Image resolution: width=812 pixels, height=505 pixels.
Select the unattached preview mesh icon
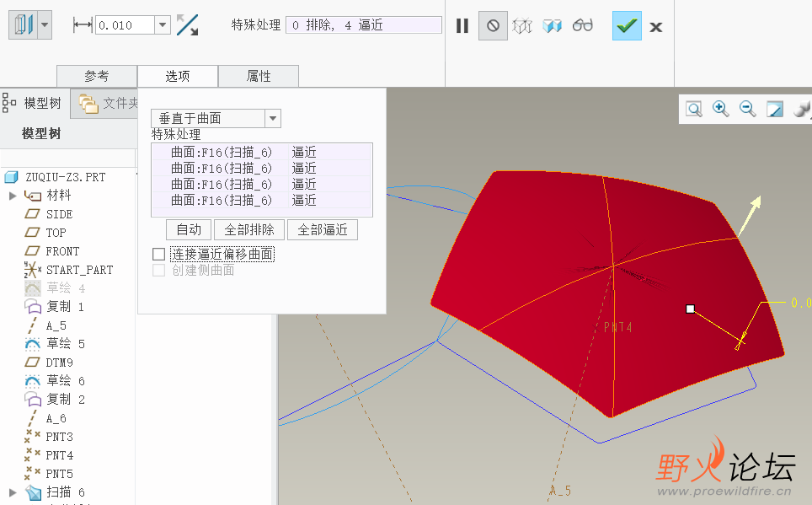522,25
